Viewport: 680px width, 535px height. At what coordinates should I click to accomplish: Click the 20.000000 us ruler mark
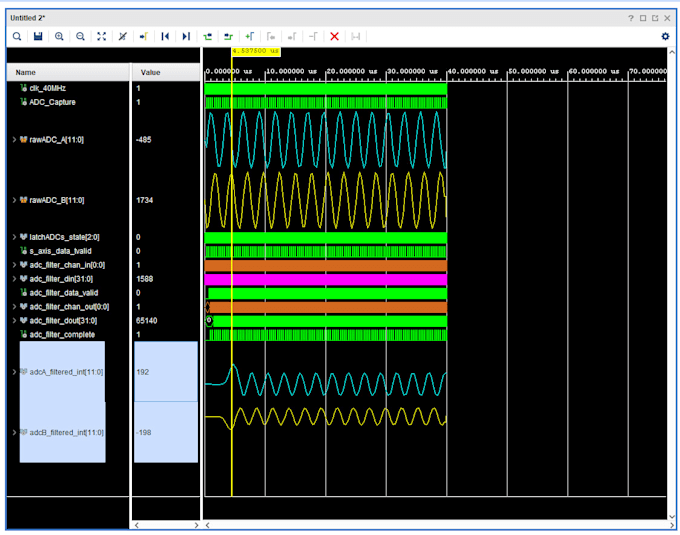[351, 71]
